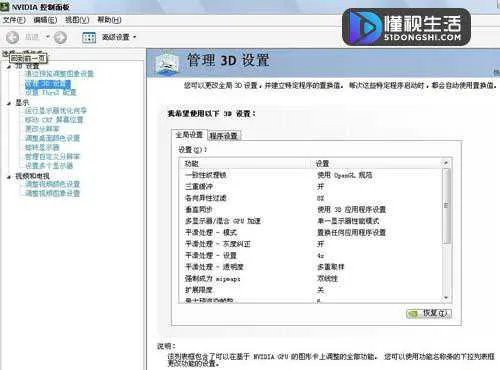
Task: Open 旋转显示器 in the tree
Action: (x=42, y=147)
